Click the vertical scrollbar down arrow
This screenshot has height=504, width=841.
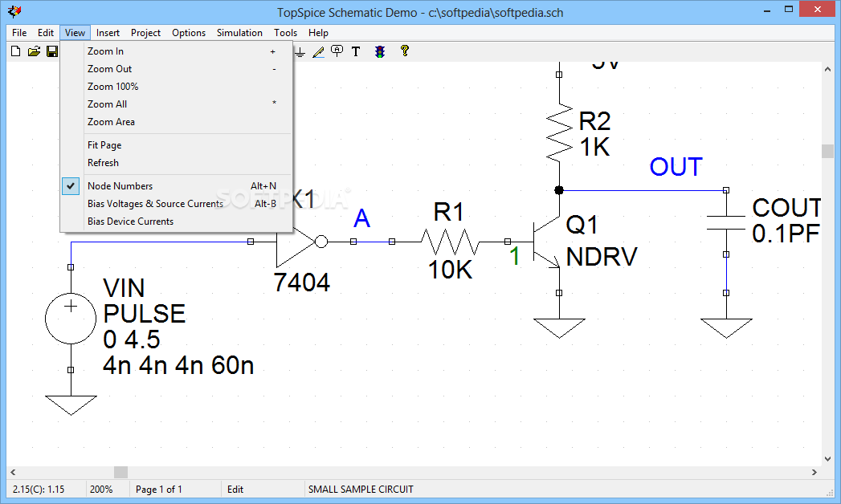[x=827, y=459]
